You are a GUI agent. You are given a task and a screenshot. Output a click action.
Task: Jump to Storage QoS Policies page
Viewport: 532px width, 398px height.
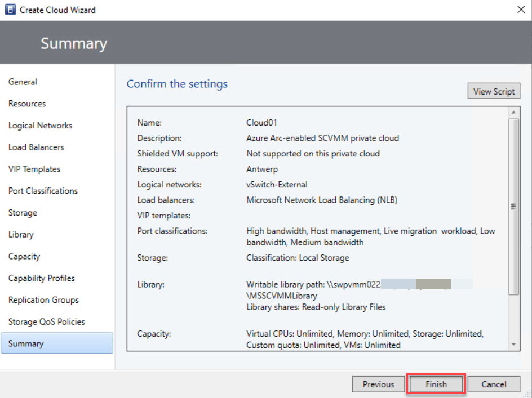click(x=47, y=322)
